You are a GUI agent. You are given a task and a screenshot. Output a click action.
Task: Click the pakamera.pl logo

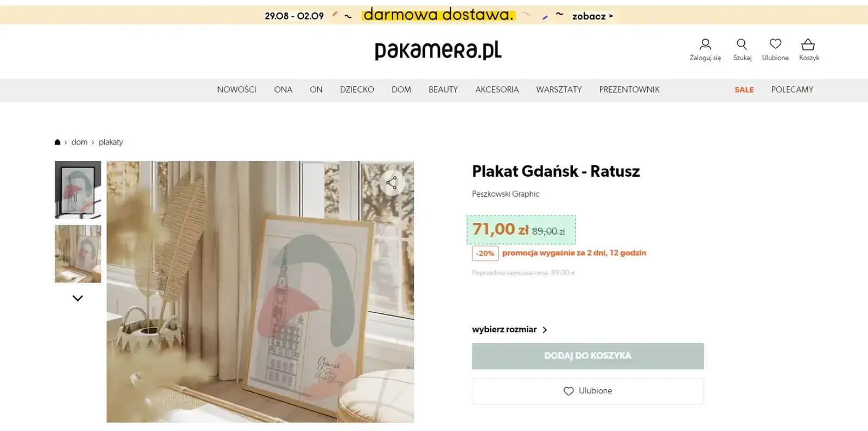point(438,50)
